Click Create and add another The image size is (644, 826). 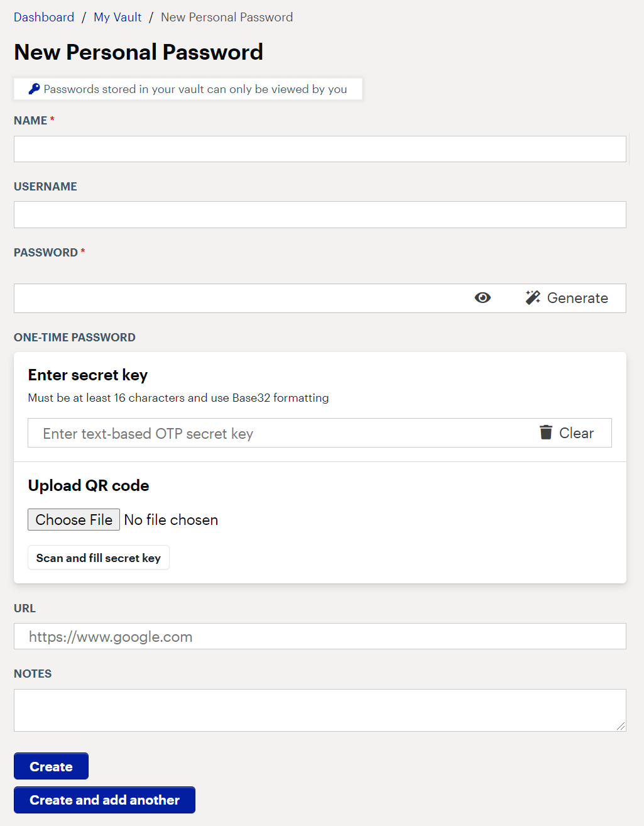[104, 800]
